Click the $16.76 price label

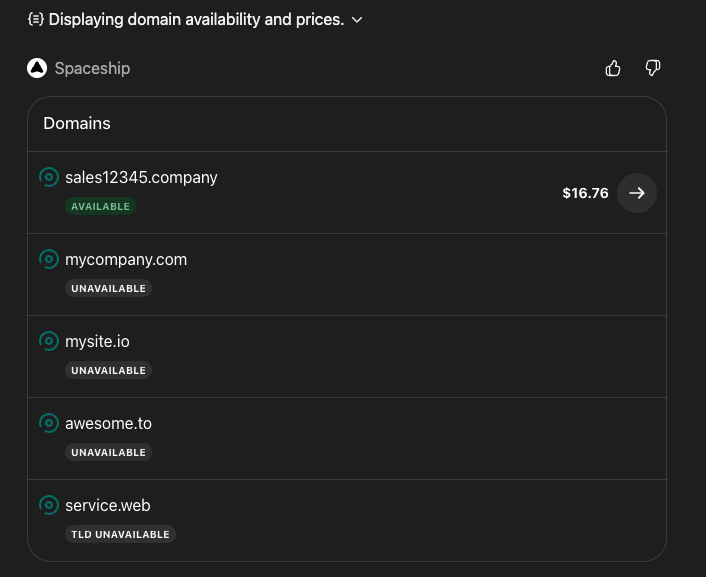(585, 193)
